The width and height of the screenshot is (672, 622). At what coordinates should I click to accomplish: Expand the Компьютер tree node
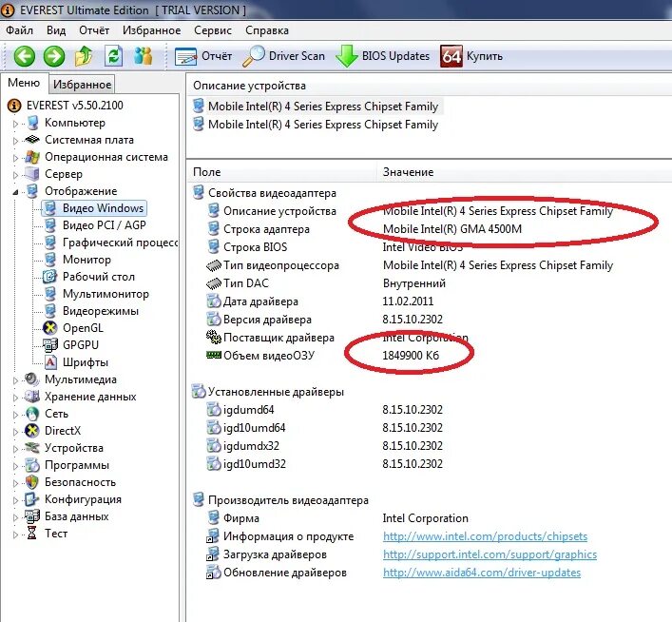15,124
